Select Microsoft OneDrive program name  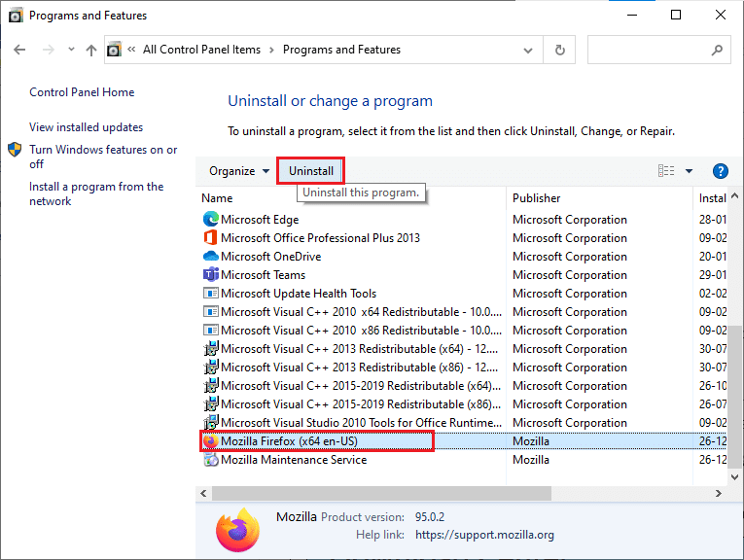[271, 257]
